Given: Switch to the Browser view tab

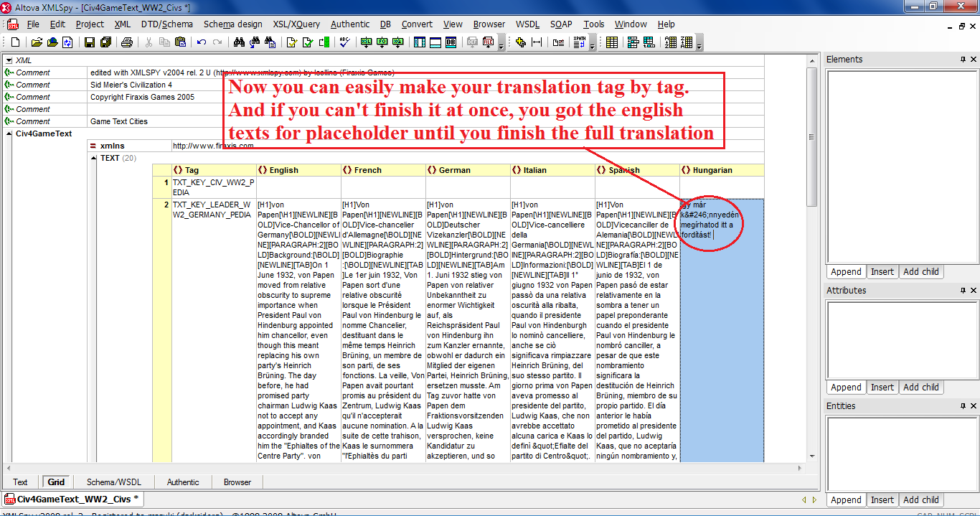Looking at the screenshot, I should [237, 482].
